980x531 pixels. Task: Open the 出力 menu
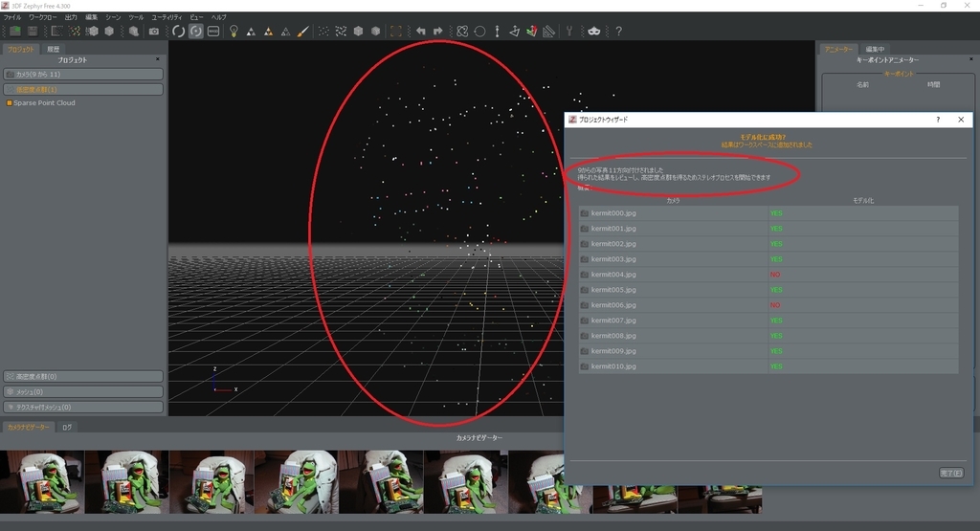71,17
